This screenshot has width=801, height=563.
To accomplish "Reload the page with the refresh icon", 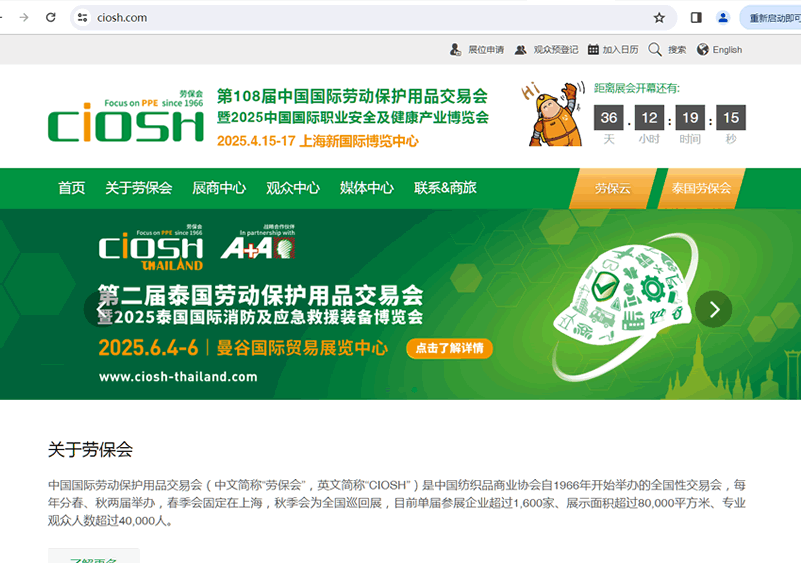I will (51, 17).
